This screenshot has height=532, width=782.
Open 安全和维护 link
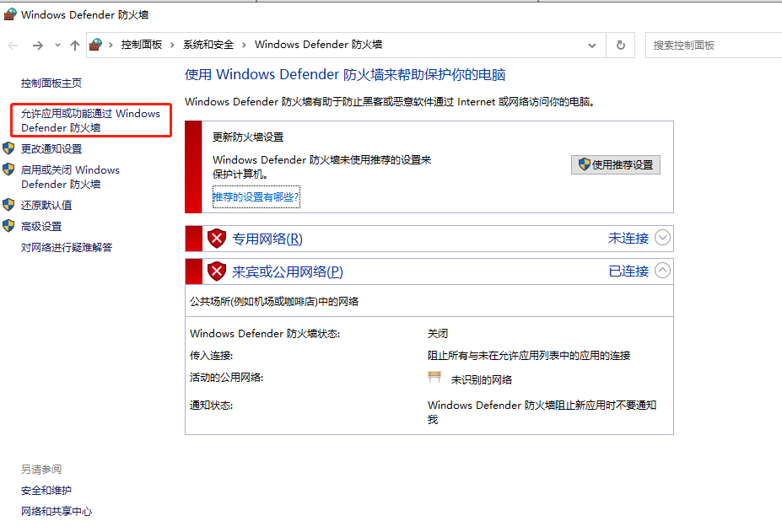46,491
